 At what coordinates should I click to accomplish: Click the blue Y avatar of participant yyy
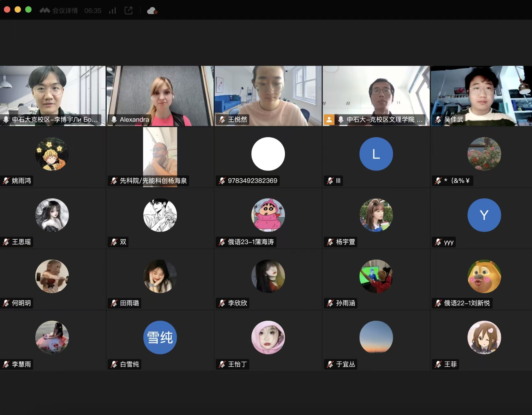click(x=484, y=215)
